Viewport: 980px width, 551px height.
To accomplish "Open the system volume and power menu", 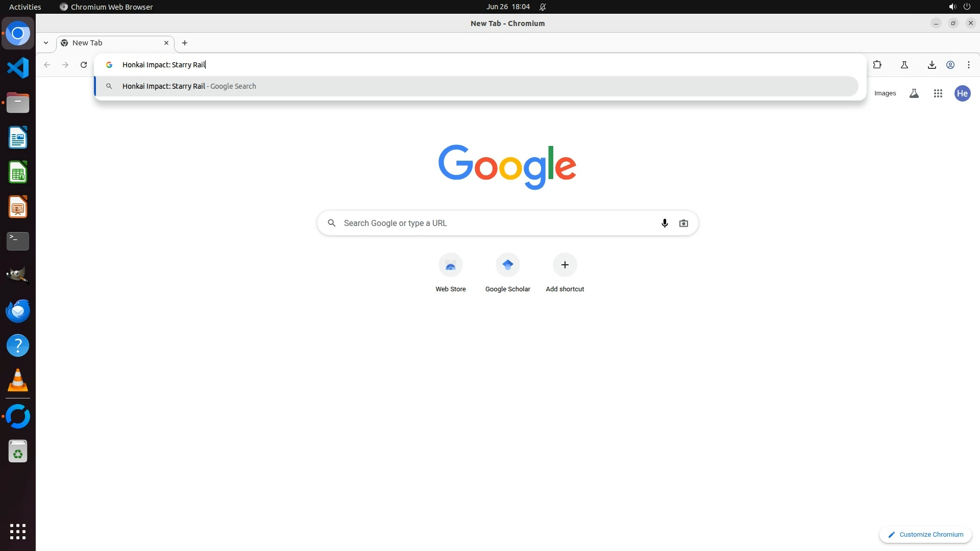I will 959,7.
